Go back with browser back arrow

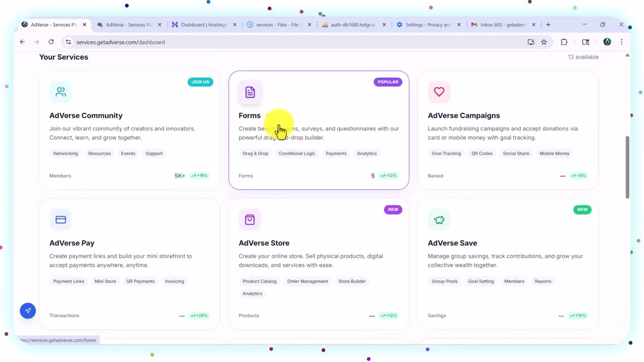pyautogui.click(x=22, y=42)
